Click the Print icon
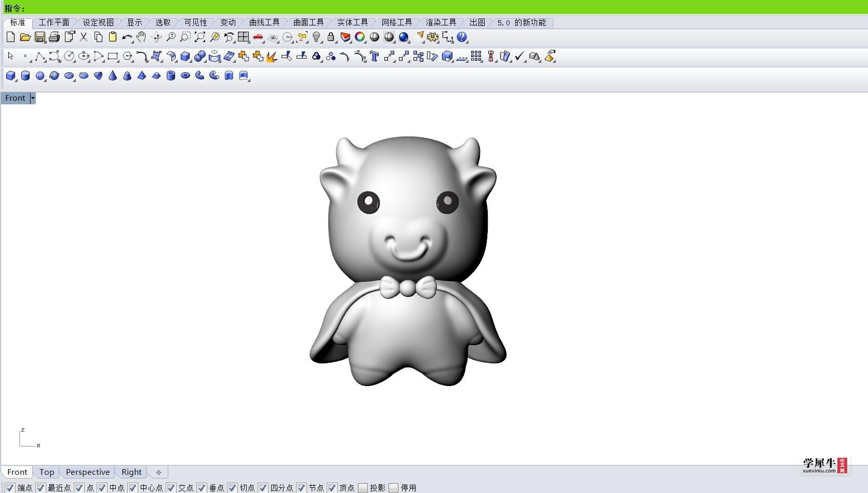The height and width of the screenshot is (493, 868). click(54, 37)
